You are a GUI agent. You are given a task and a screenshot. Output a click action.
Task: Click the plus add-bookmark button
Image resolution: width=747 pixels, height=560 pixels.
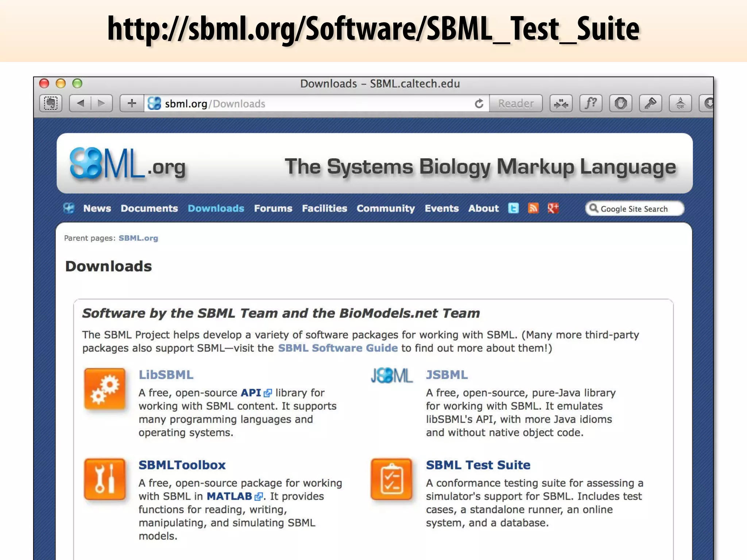132,104
